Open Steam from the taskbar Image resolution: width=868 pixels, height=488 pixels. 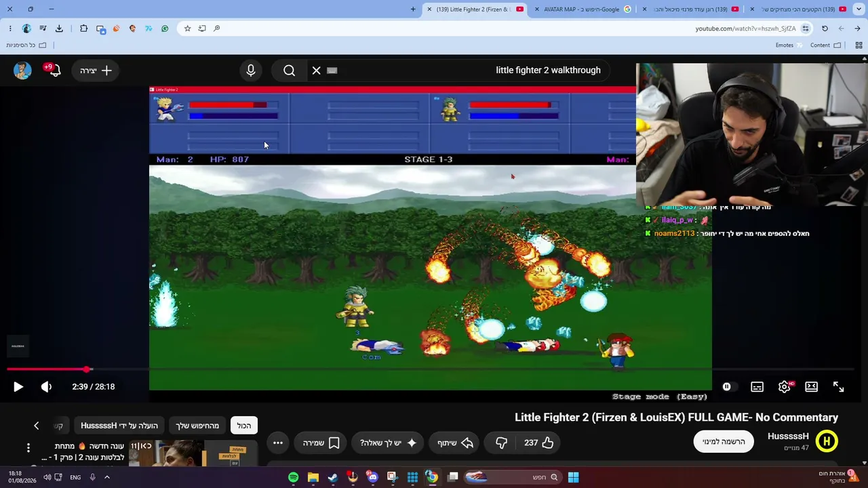(333, 477)
